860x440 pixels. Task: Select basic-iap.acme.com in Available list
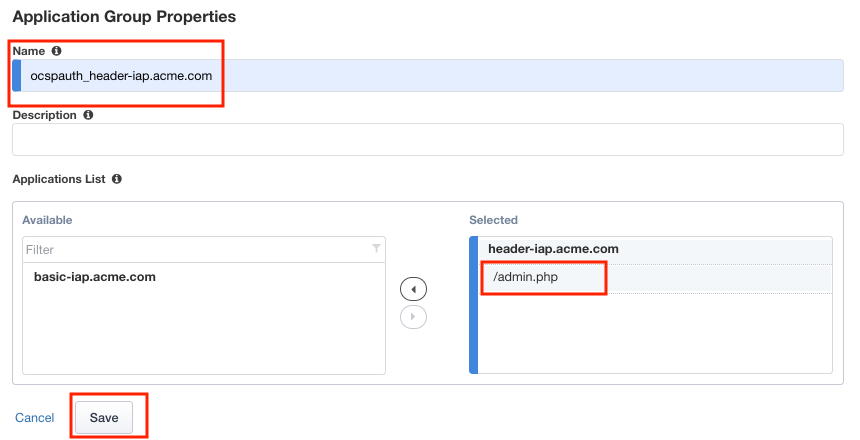[x=95, y=277]
